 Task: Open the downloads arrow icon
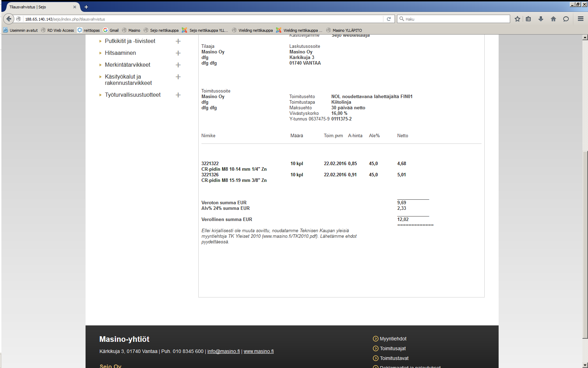click(541, 19)
